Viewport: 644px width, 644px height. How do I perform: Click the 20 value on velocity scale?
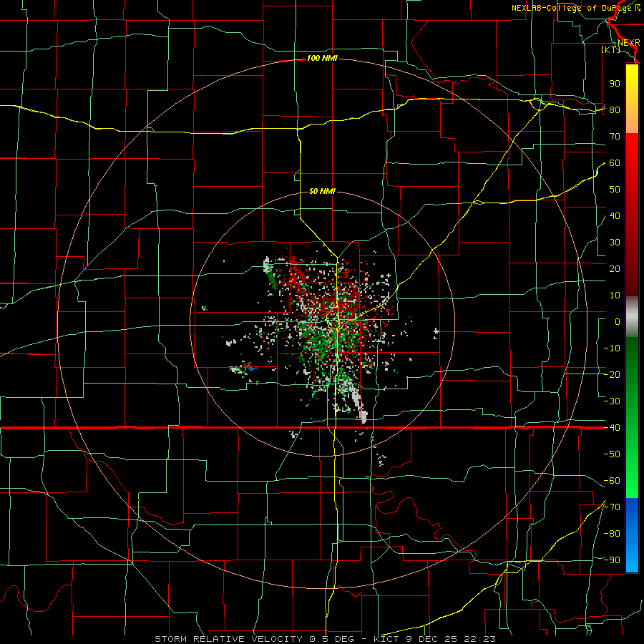[615, 269]
